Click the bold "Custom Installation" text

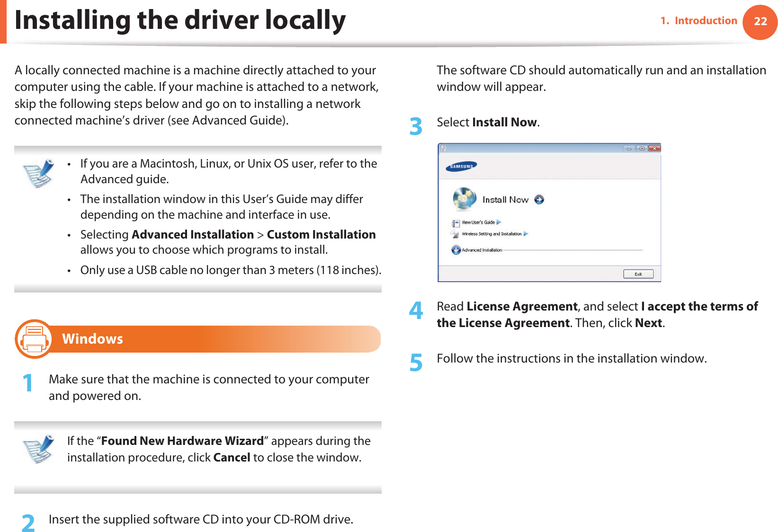322,234
